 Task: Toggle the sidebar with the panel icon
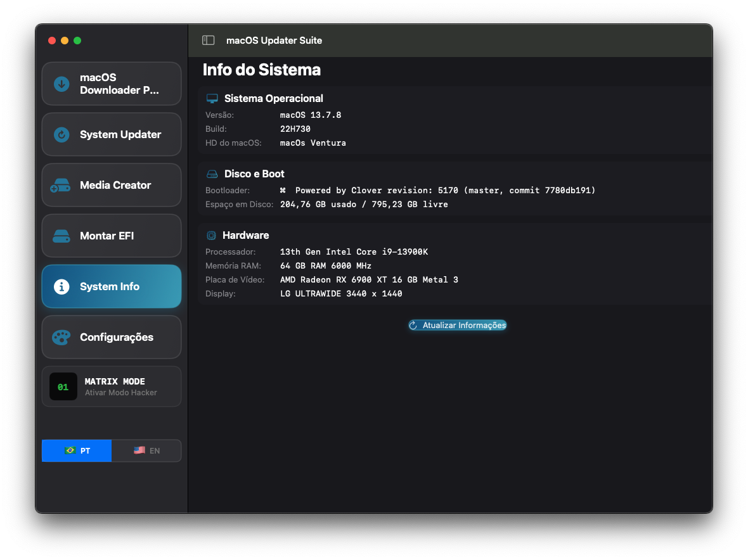tap(208, 41)
